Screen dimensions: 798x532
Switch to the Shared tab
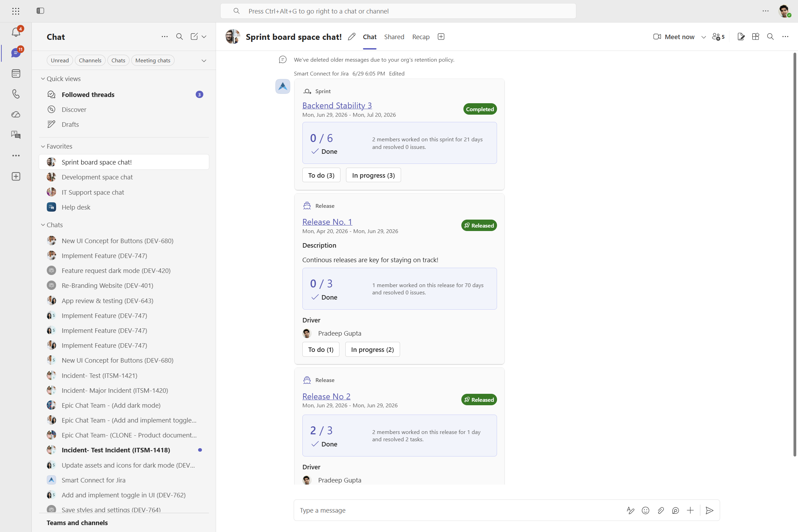pos(394,37)
